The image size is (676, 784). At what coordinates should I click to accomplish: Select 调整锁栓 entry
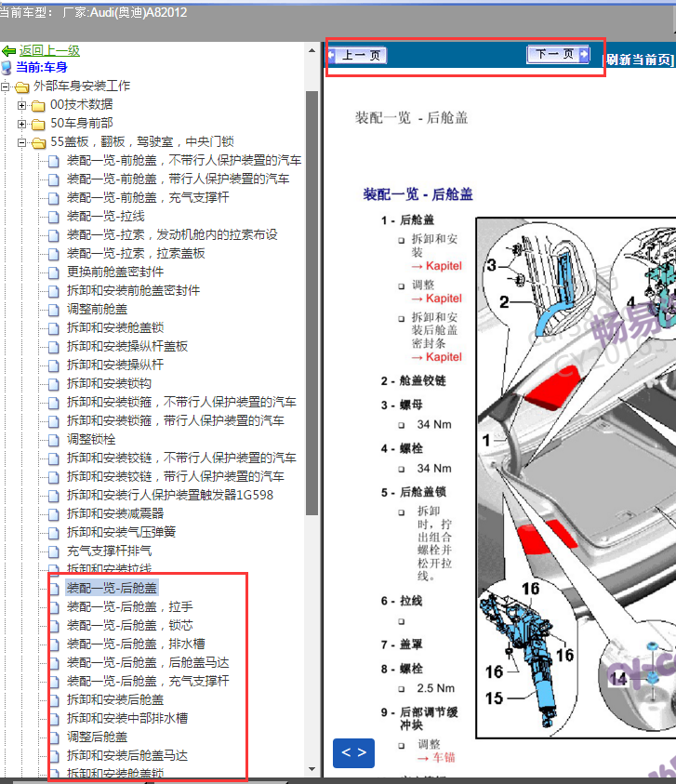(91, 439)
